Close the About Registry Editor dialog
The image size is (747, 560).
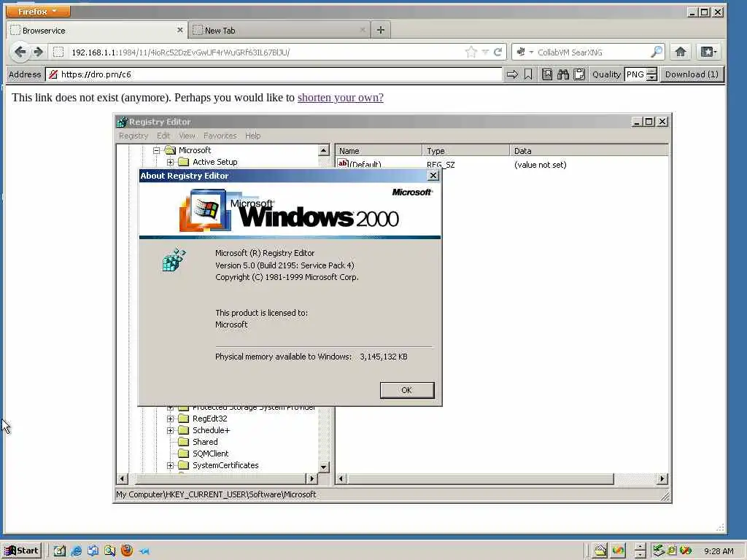(x=433, y=176)
